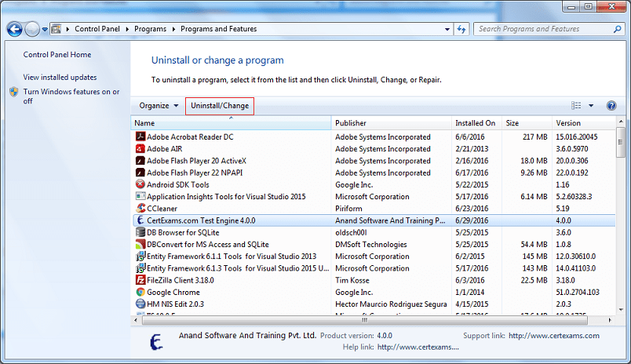The width and height of the screenshot is (631, 364).
Task: Click the Application Insights Tools icon
Action: (x=140, y=196)
